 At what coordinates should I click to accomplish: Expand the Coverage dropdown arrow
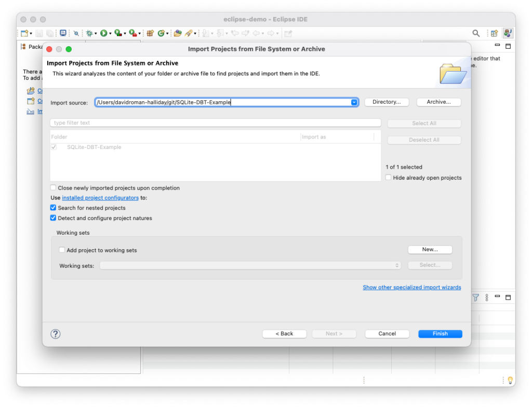[125, 34]
